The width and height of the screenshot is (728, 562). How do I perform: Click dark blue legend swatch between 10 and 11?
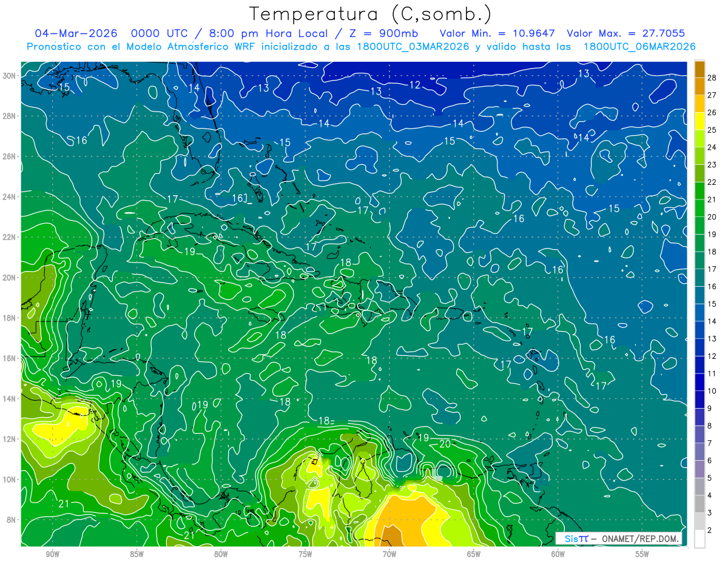tap(699, 382)
